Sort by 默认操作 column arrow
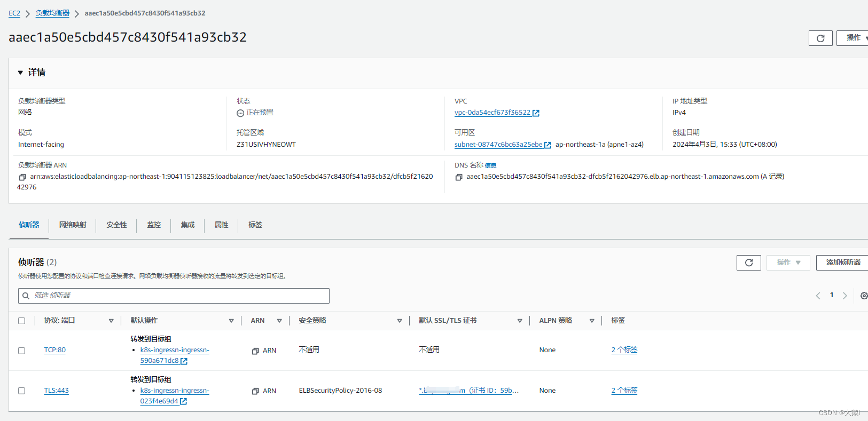This screenshot has height=421, width=868. [231, 321]
